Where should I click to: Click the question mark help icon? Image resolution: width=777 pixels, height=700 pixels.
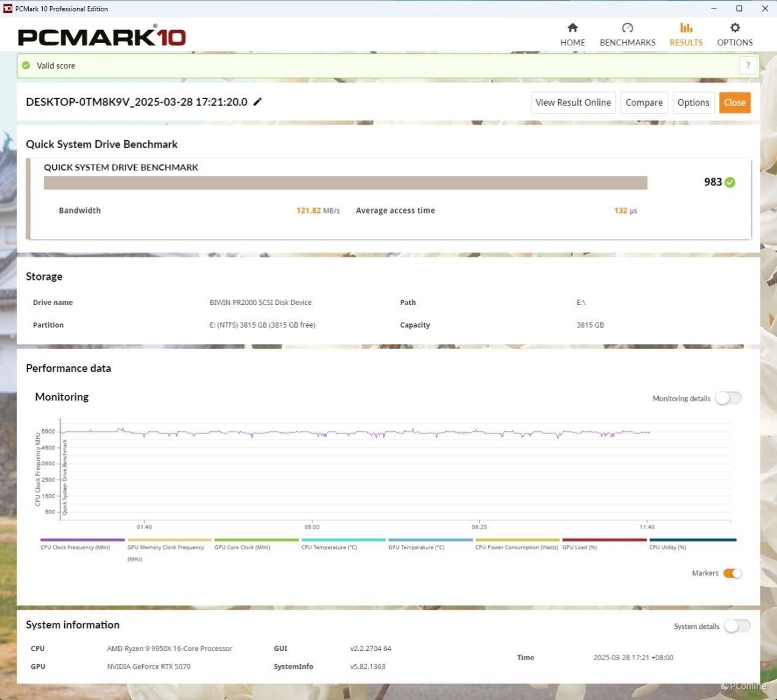point(748,66)
